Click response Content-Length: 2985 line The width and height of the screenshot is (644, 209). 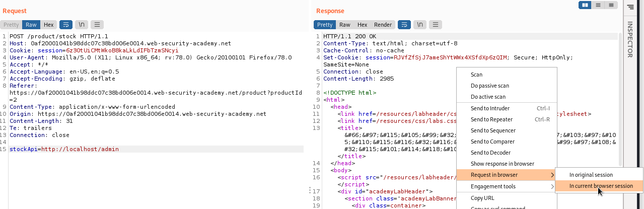(x=359, y=79)
